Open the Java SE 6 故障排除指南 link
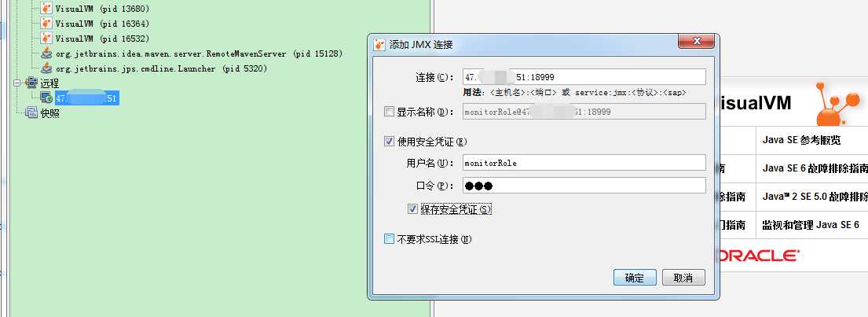The height and width of the screenshot is (317, 868). point(815,168)
